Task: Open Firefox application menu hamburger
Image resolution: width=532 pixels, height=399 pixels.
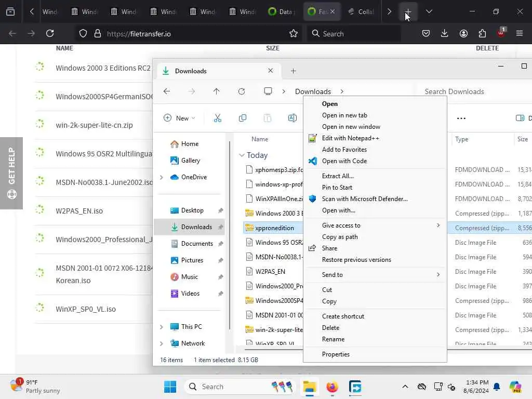Action: [520, 34]
